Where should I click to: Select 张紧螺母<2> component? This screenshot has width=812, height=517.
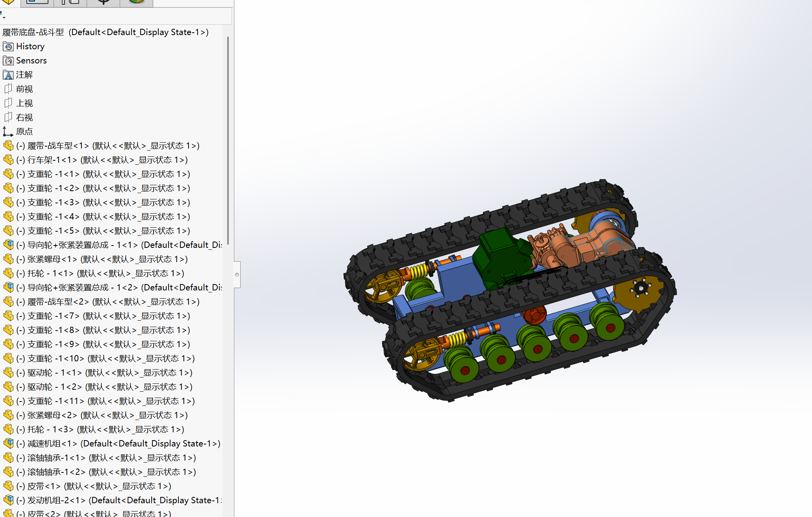pyautogui.click(x=102, y=415)
